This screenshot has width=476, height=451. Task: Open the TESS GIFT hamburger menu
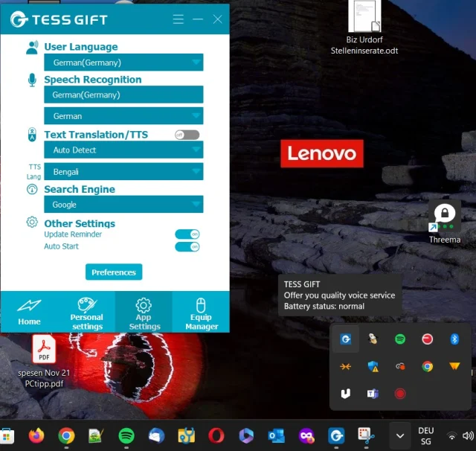pos(178,19)
